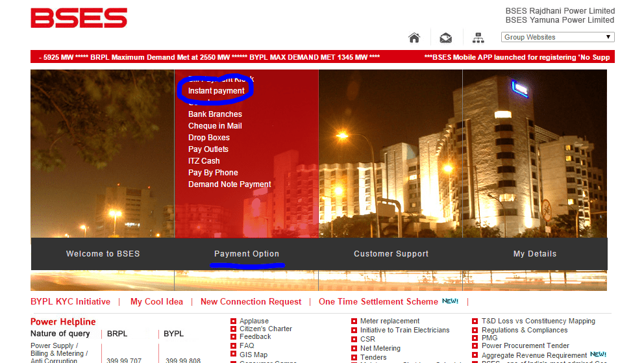644x363 pixels.
Task: Open the Tenders link
Action: point(373,357)
